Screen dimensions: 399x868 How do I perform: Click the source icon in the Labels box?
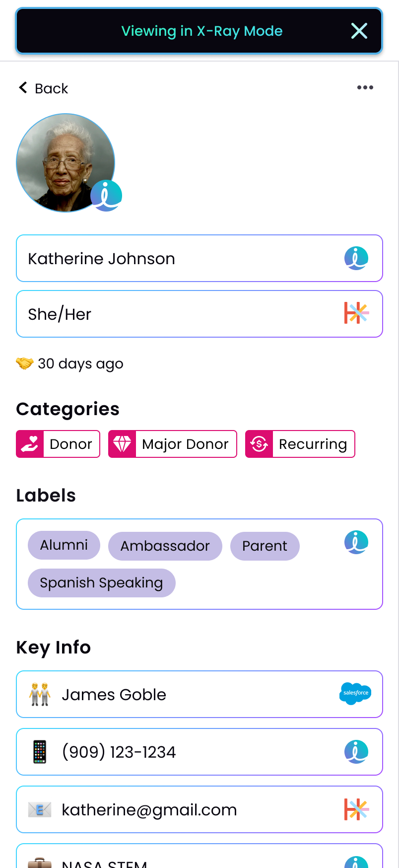coord(356,542)
